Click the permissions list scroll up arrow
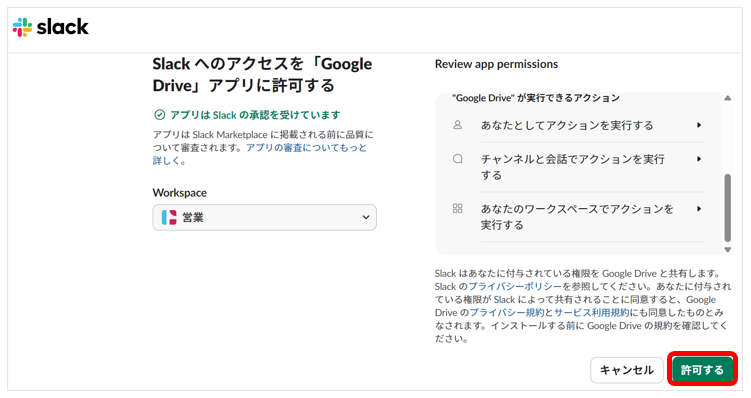 [728, 98]
